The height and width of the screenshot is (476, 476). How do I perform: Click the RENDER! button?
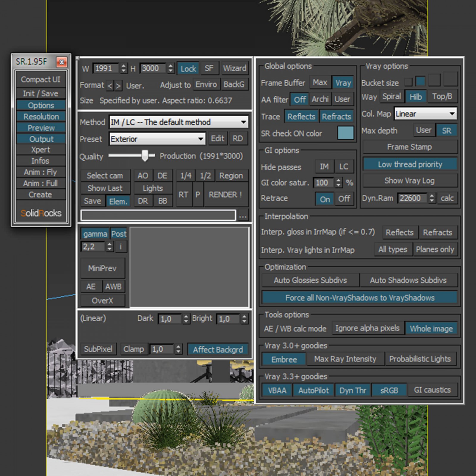tap(226, 195)
